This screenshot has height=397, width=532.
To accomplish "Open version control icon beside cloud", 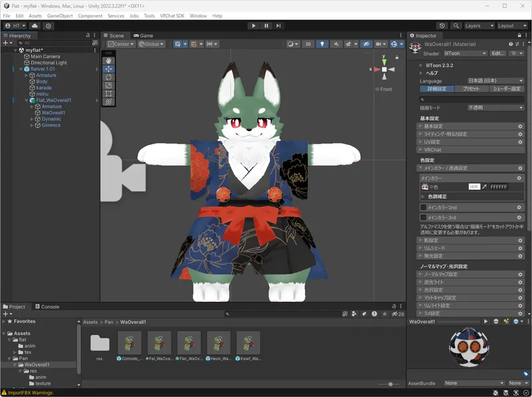I will click(x=48, y=26).
